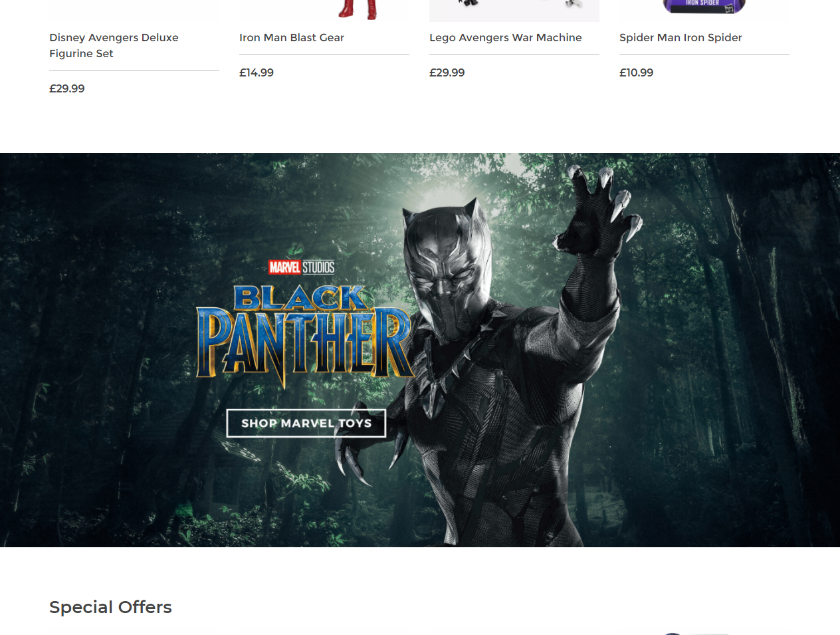
Task: Click the £14.99 price under Iron Man Blast Gear
Action: tap(257, 72)
